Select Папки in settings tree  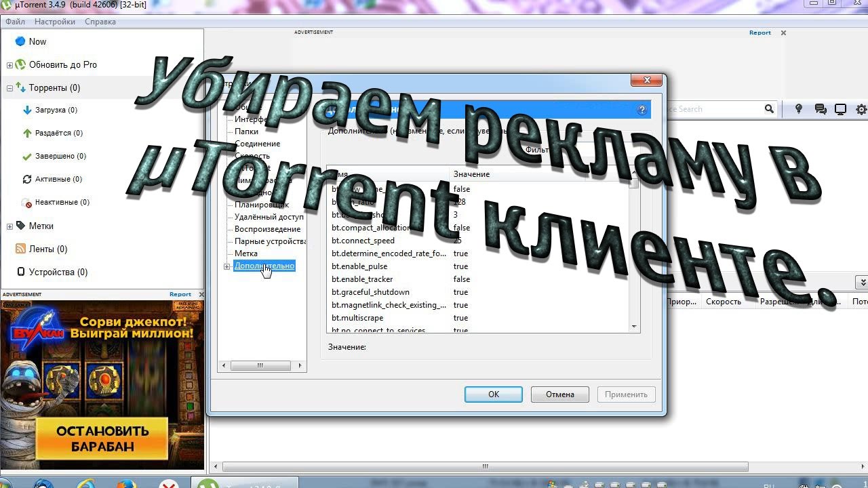[x=247, y=131]
